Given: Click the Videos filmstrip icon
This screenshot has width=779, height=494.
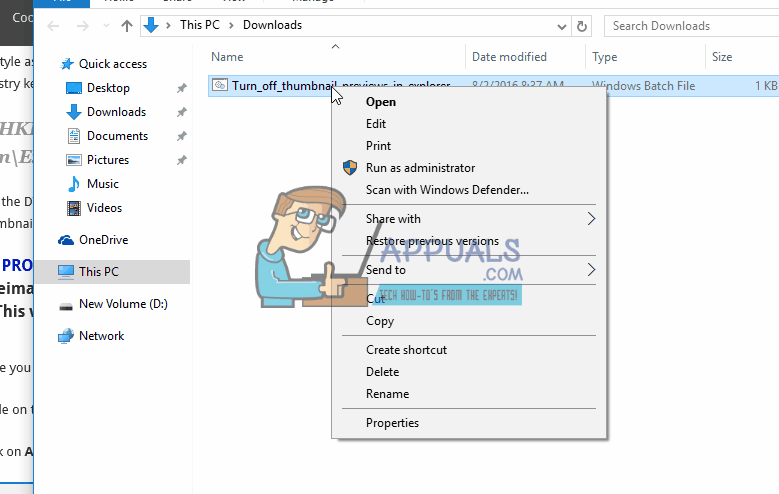Looking at the screenshot, I should [x=74, y=208].
